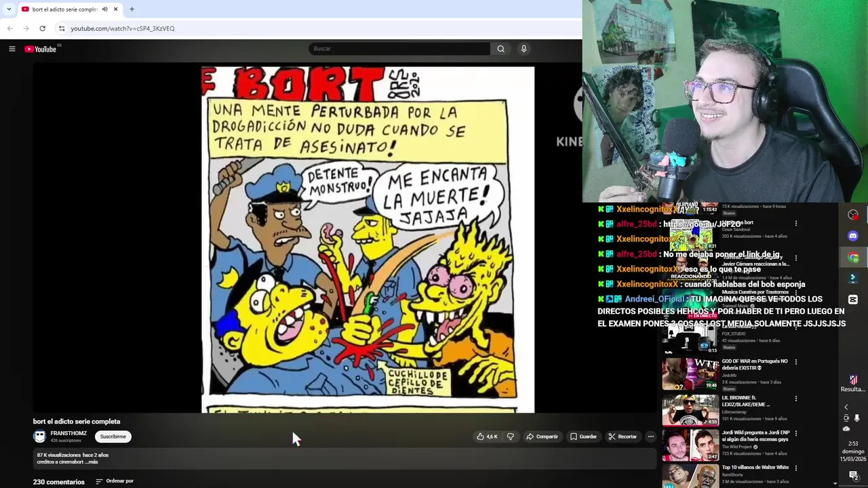Click the microphone tray icon
Image resolution: width=868 pixels, height=488 pixels.
tap(856, 418)
